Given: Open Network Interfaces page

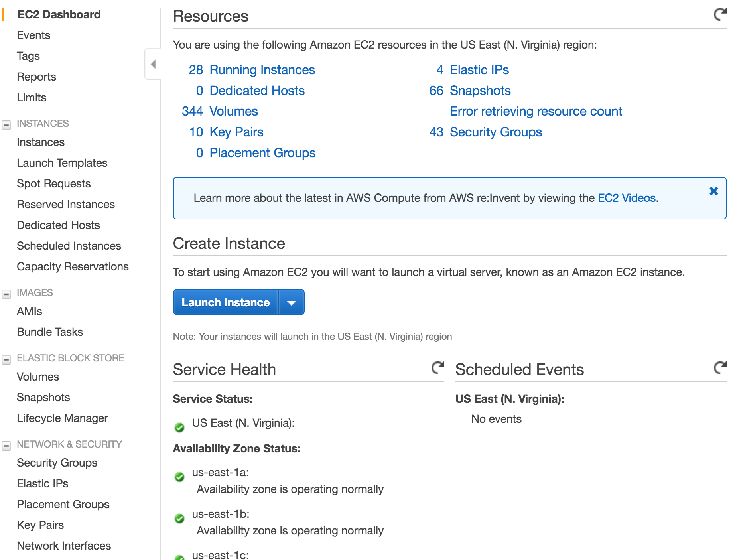Looking at the screenshot, I should click(x=64, y=546).
